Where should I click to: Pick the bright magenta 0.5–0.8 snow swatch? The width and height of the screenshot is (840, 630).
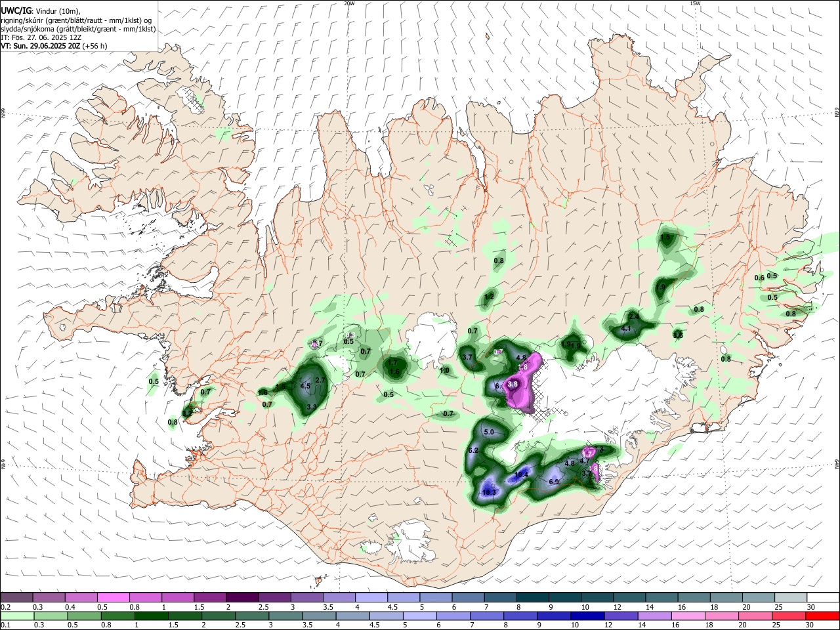(114, 598)
